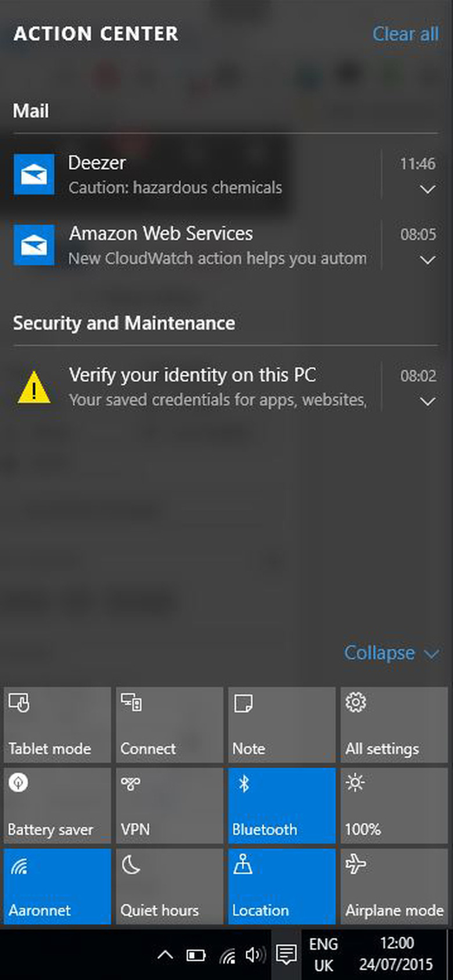The width and height of the screenshot is (453, 980).
Task: Click the volume speaker icon in taskbar
Action: coord(256,954)
